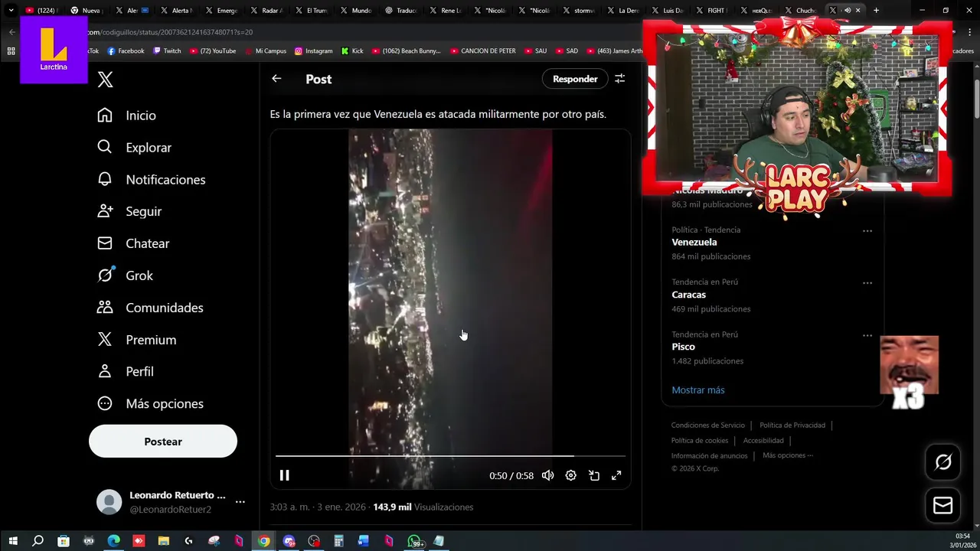Pause the video
The height and width of the screenshot is (551, 980).
pos(284,475)
